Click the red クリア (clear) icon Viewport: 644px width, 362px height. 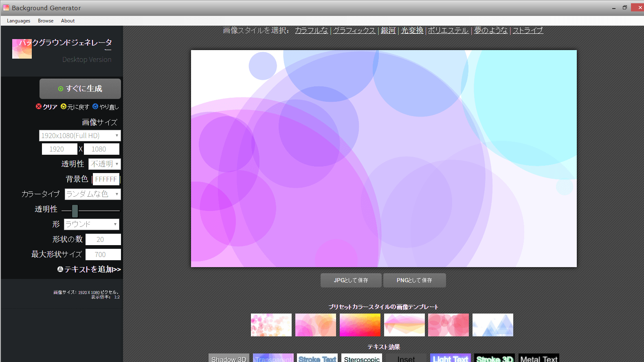[x=39, y=106]
